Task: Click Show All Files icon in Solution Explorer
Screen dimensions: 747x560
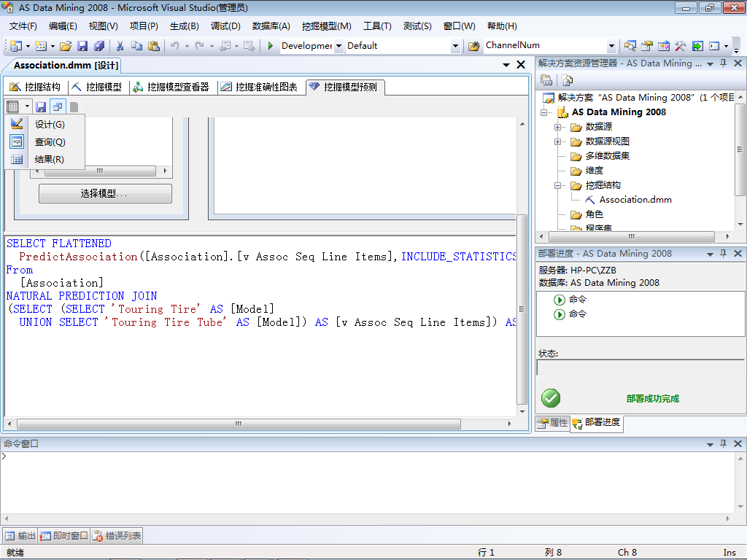Action: [567, 80]
